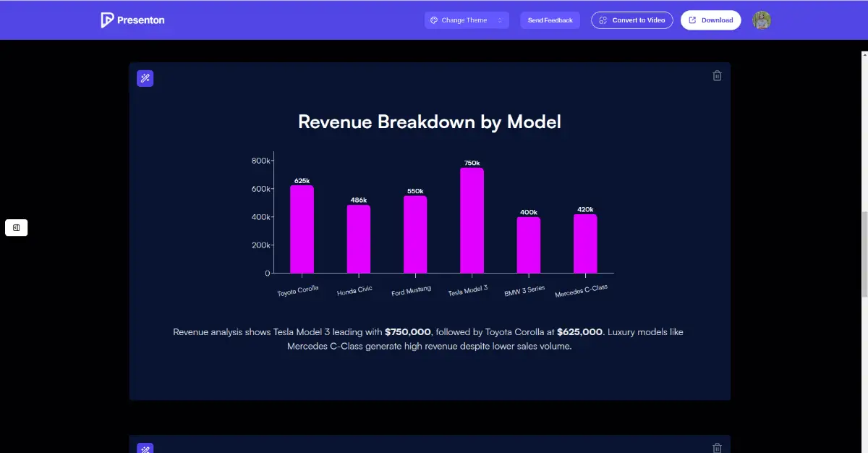Expand the Change Theme dropdown arrow

500,20
